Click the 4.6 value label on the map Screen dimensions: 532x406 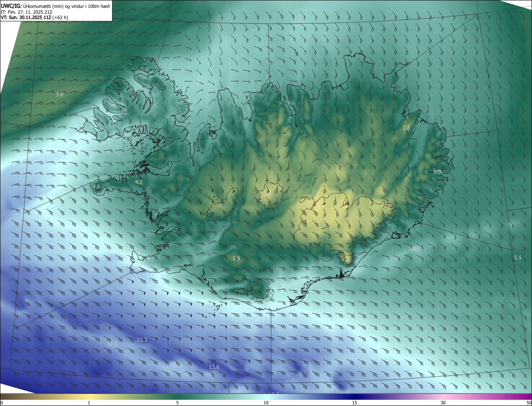[x=96, y=187]
